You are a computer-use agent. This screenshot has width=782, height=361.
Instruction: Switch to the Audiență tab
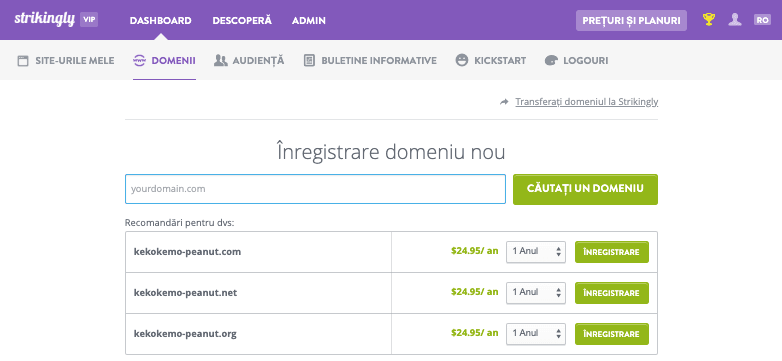coord(249,61)
